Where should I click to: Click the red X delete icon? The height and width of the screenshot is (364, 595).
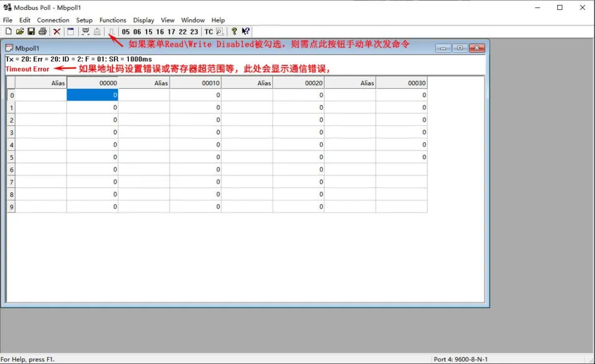(x=57, y=31)
